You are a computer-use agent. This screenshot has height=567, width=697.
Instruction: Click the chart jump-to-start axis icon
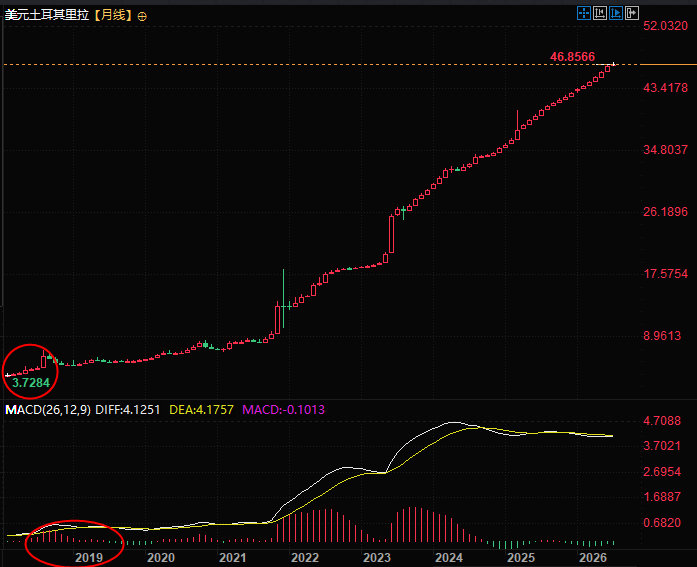pos(600,13)
